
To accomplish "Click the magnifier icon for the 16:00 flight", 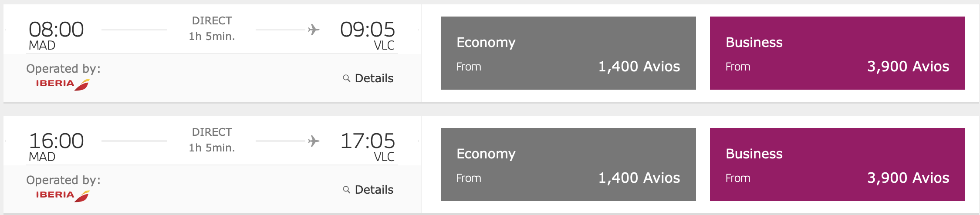I will point(346,190).
